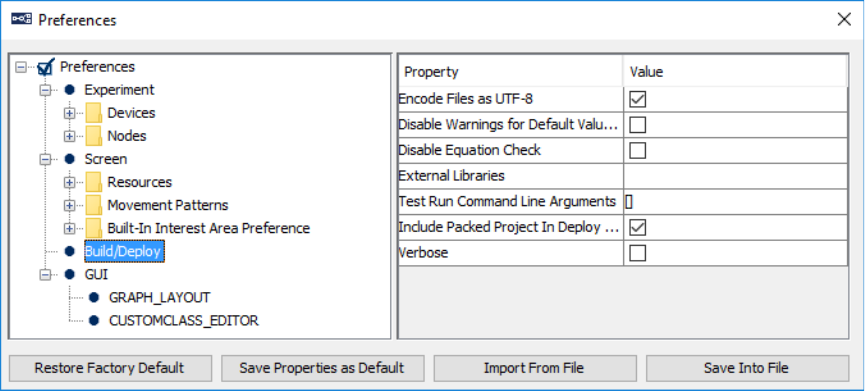Collapse the Screen tree branch
Viewport: 865px width, 391px height.
click(45, 159)
